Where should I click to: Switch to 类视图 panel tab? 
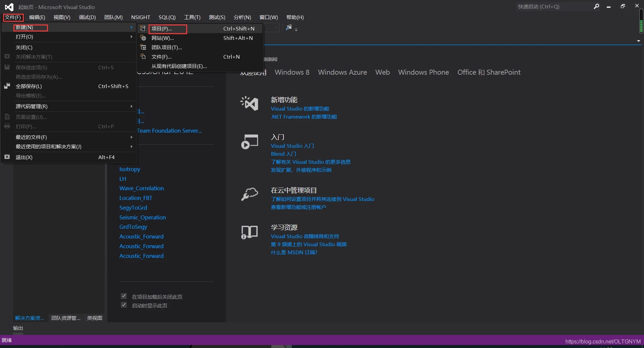[95, 318]
